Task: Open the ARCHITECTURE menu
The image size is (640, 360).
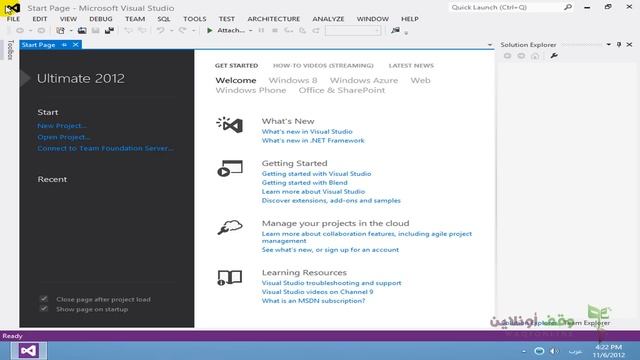Action: pyautogui.click(x=273, y=19)
